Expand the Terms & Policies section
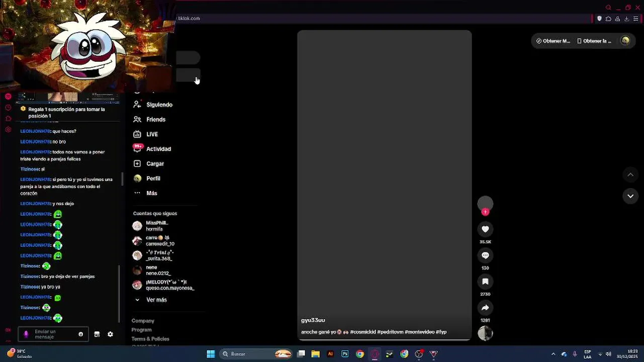644x362 pixels. (150, 339)
